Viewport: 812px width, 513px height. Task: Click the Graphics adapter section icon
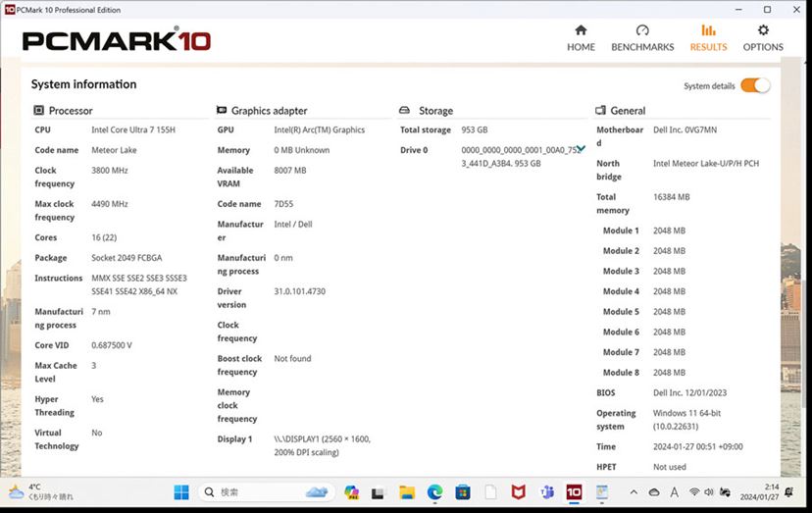pos(222,110)
